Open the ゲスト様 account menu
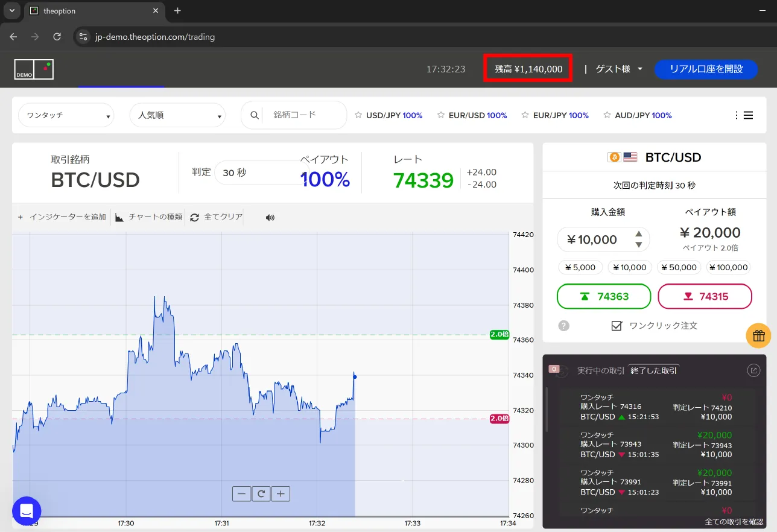Screen dimensions: 777x532 pos(619,69)
